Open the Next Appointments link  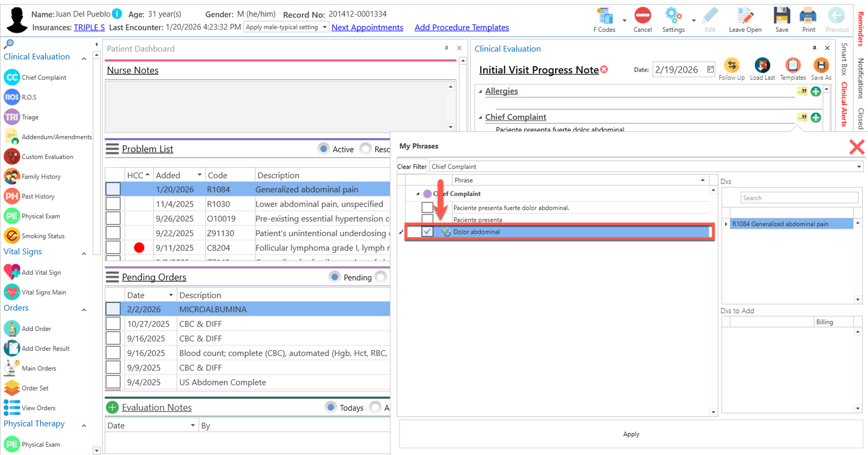[367, 27]
